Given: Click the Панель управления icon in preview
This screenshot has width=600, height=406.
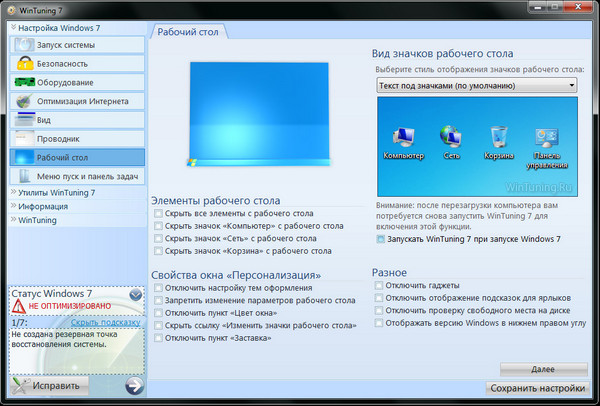Looking at the screenshot, I should click(546, 138).
